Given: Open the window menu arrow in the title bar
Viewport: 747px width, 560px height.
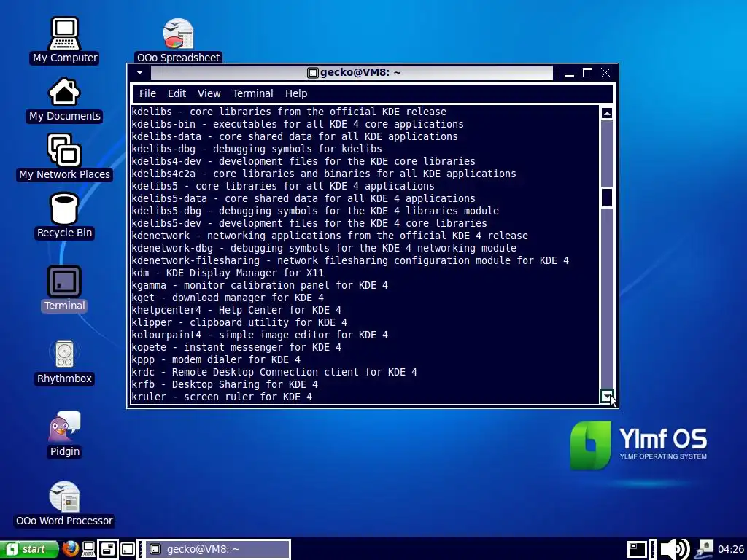Looking at the screenshot, I should [139, 73].
